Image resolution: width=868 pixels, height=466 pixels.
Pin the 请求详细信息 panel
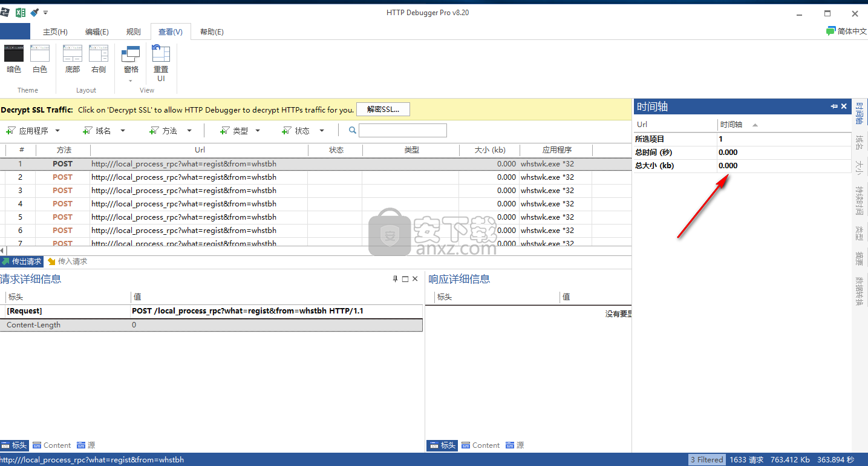(395, 279)
